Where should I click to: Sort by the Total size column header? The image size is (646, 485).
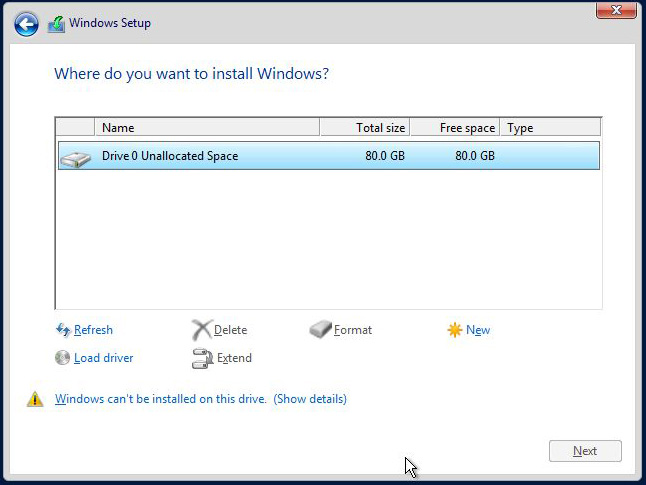tap(365, 128)
